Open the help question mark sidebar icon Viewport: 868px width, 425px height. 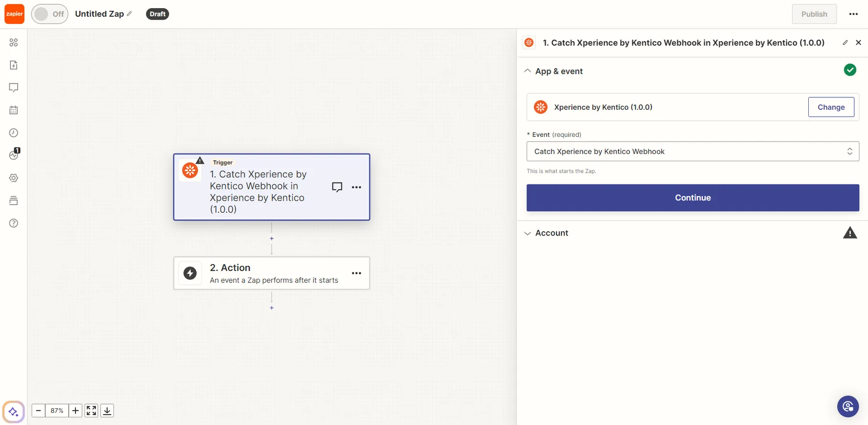pos(13,223)
